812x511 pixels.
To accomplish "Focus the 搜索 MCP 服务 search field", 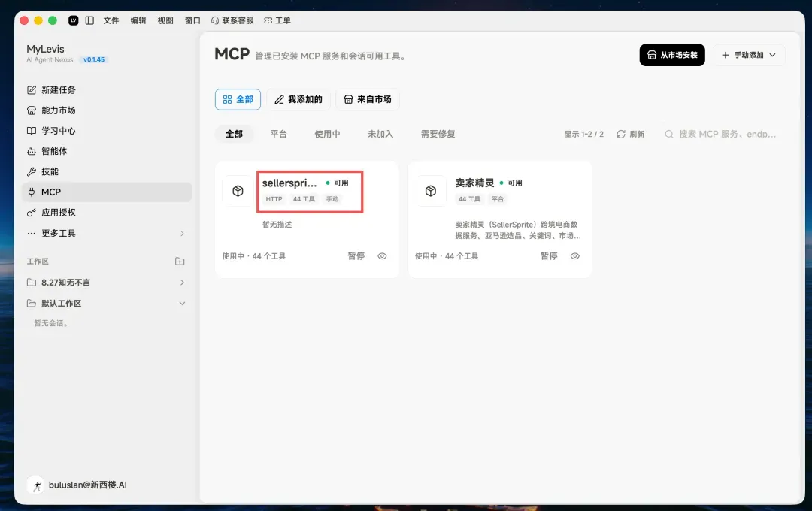I will point(721,134).
